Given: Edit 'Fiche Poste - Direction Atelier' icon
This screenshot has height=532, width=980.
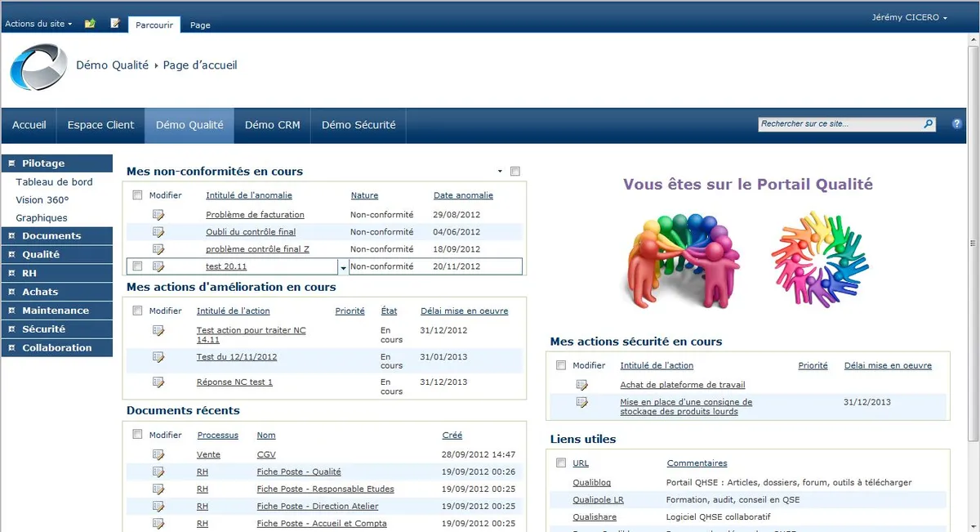Looking at the screenshot, I should pyautogui.click(x=158, y=507).
